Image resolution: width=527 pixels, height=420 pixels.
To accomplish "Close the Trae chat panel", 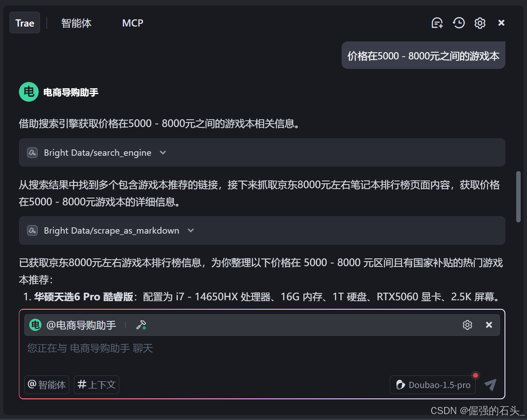I will tap(501, 23).
